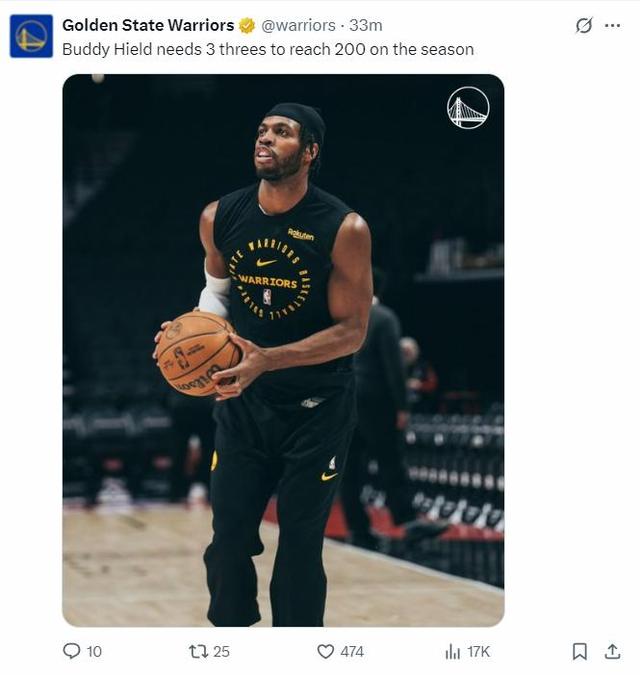Open the Buddy Hield warmup photo
640x675 pixels.
283,350
